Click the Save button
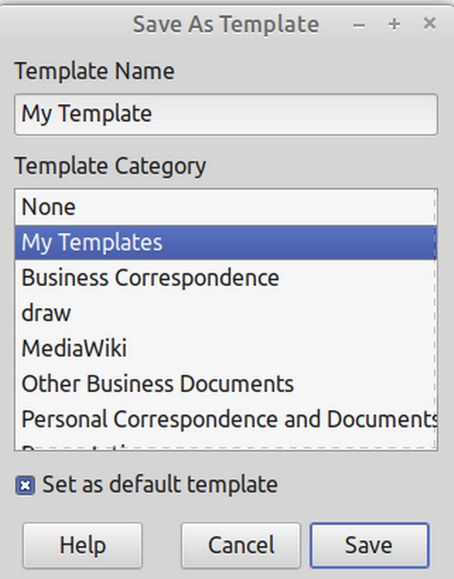This screenshot has height=579, width=454. (369, 545)
